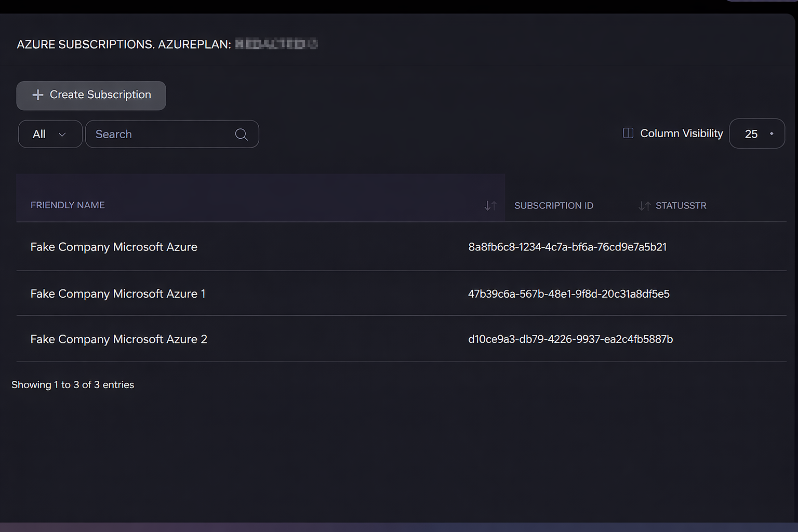Click subscription ID starting with 8a8fb6c8
The height and width of the screenshot is (532, 798).
[x=567, y=247]
